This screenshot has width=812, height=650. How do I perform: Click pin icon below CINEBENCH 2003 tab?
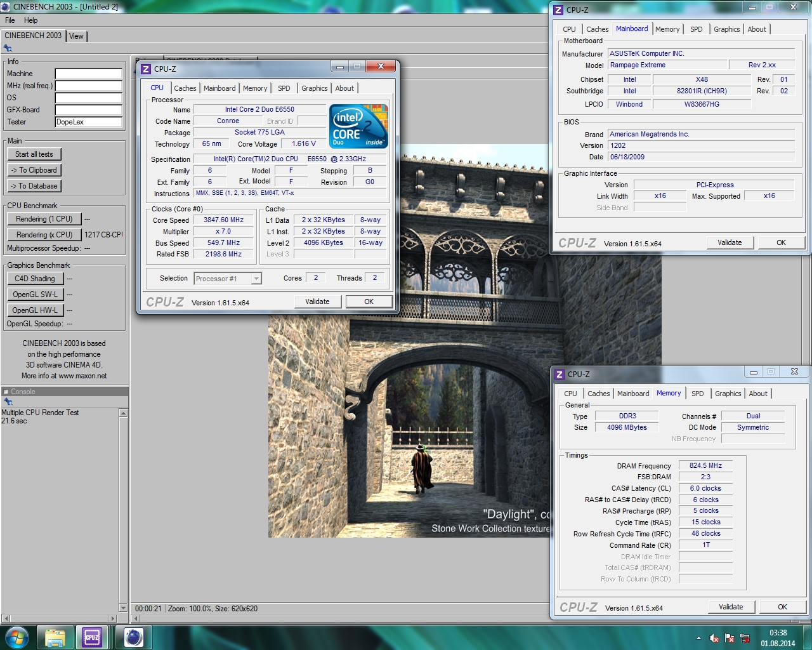click(8, 48)
